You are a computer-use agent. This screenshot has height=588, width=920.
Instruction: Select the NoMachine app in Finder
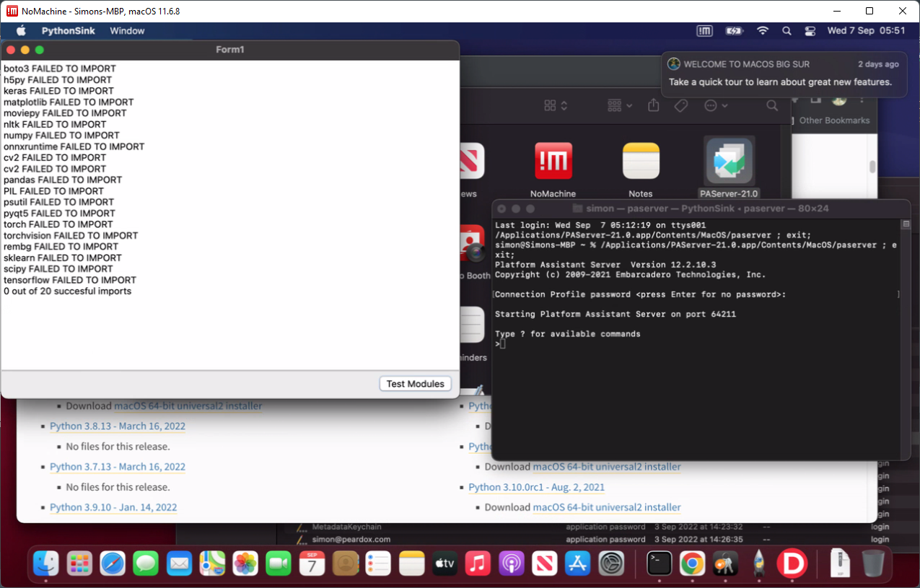pyautogui.click(x=553, y=169)
